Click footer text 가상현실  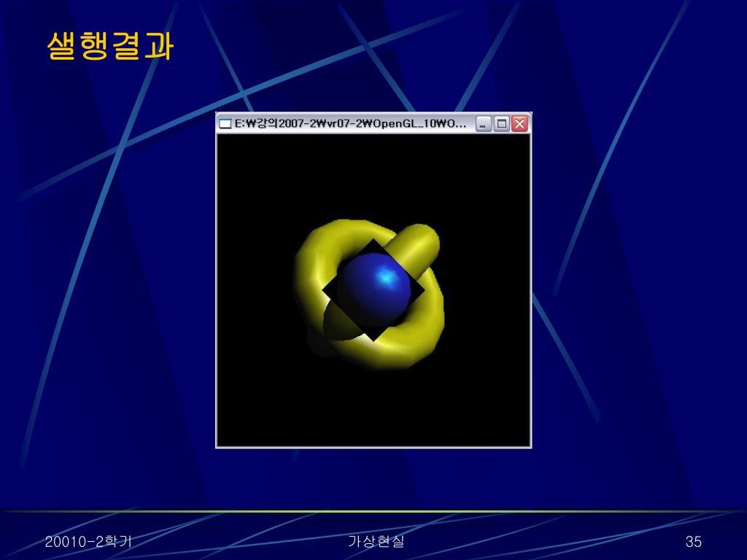coord(376,542)
